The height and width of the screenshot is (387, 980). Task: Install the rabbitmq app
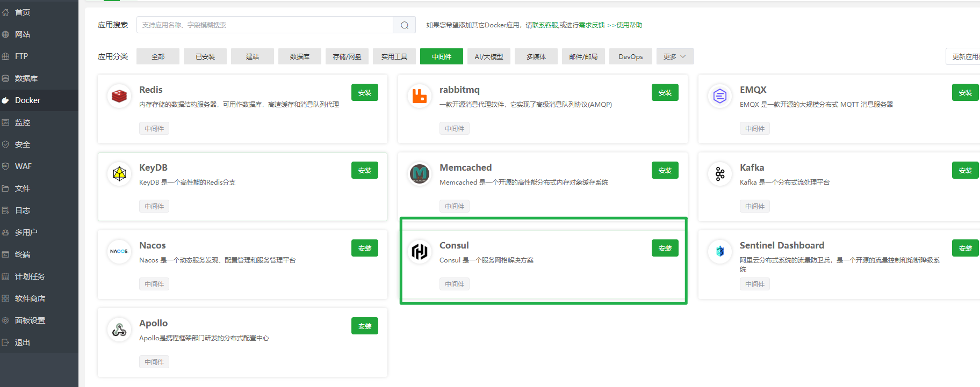coord(665,92)
